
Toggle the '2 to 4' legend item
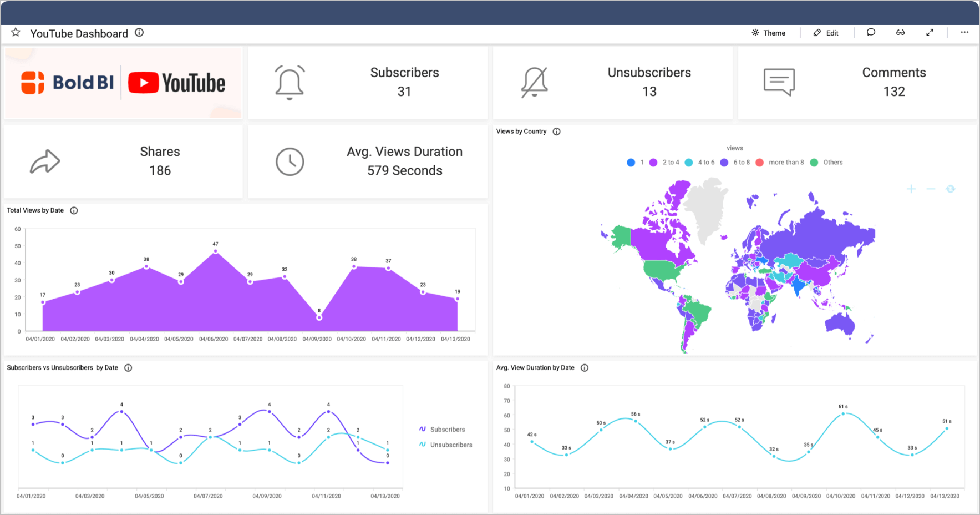[664, 163]
